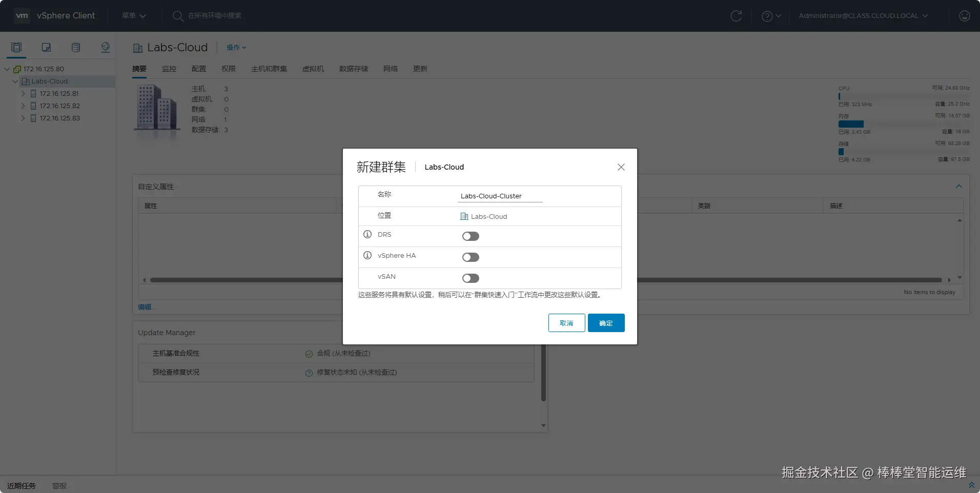The width and height of the screenshot is (980, 493).
Task: Click the 内存 memory usage bar
Action: [x=904, y=124]
